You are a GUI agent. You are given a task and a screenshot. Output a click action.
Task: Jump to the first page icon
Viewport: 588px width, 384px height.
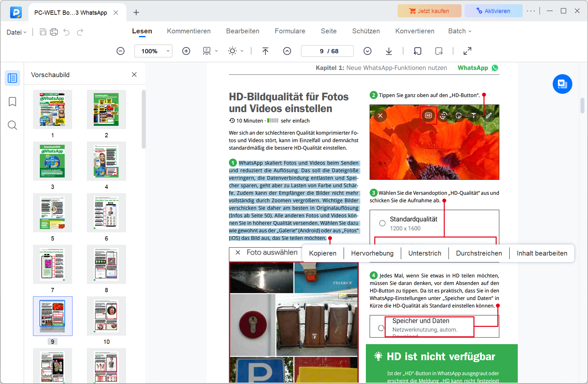tap(265, 51)
